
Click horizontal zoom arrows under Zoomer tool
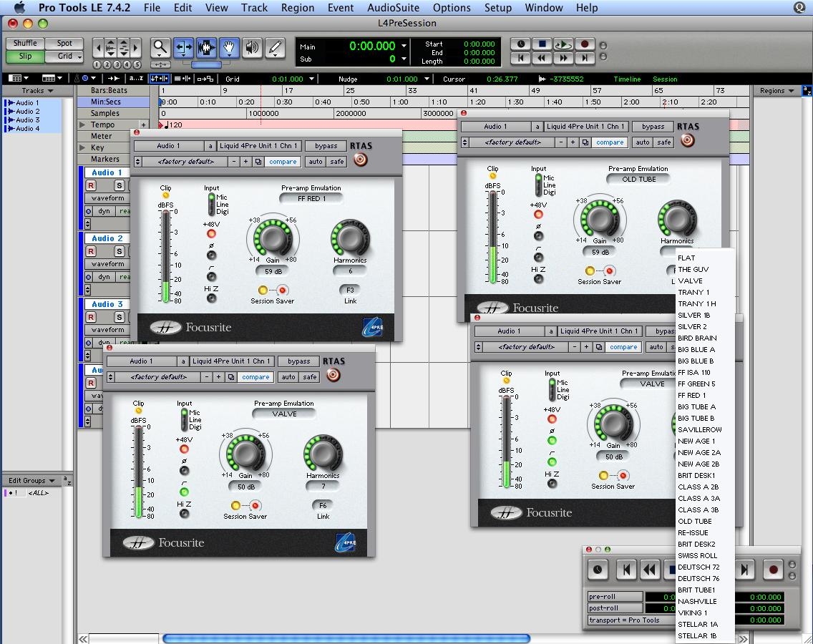pos(160,64)
